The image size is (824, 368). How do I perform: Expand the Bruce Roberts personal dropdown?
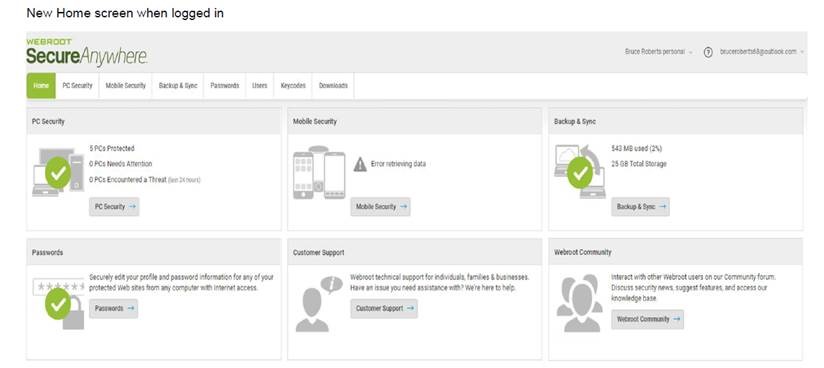pyautogui.click(x=658, y=52)
